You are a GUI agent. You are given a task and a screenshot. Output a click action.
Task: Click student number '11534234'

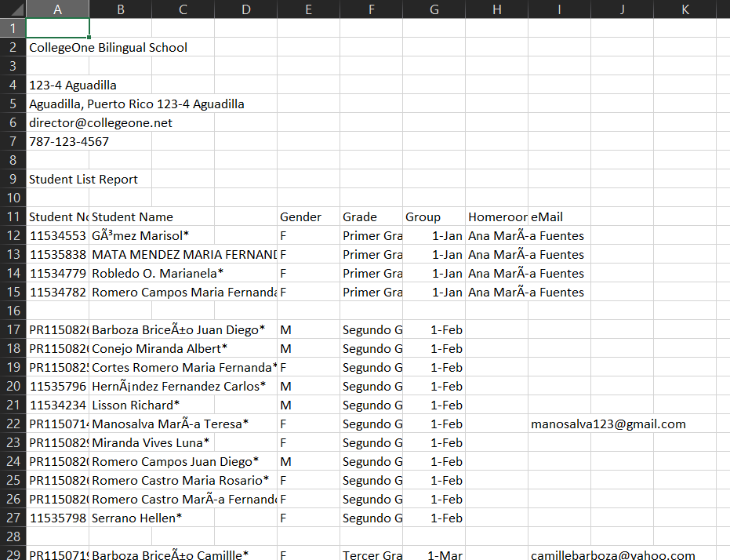(58, 405)
